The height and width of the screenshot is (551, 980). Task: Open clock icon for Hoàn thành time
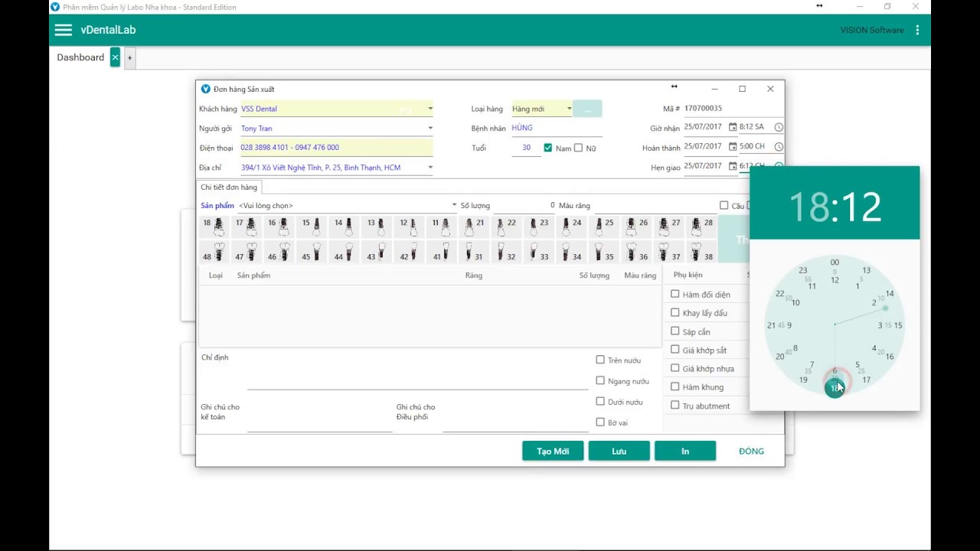779,146
